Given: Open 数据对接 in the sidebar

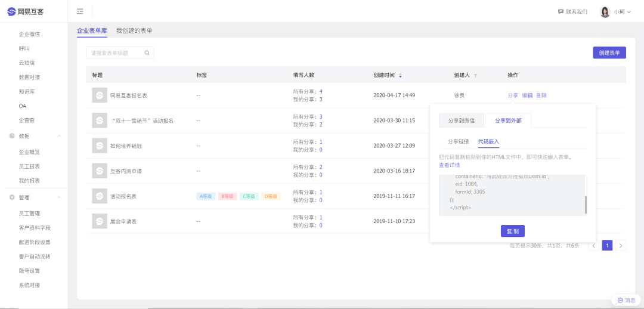Looking at the screenshot, I should [29, 78].
